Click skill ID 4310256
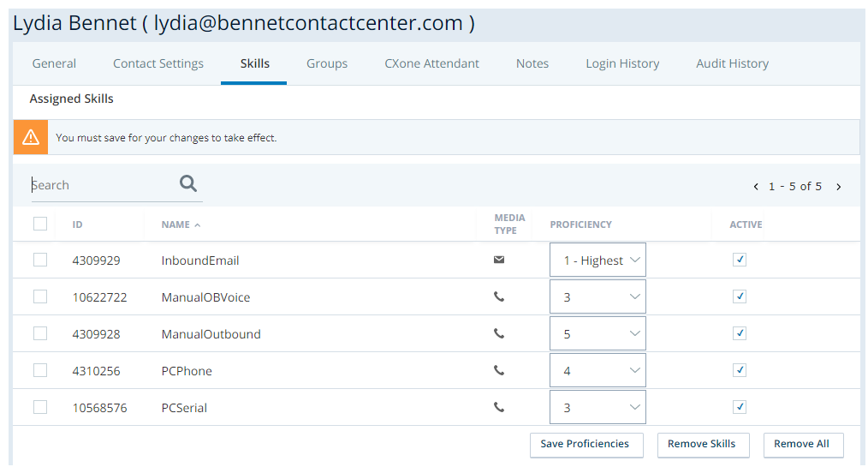Viewport: 868px width, 473px height. [x=97, y=371]
